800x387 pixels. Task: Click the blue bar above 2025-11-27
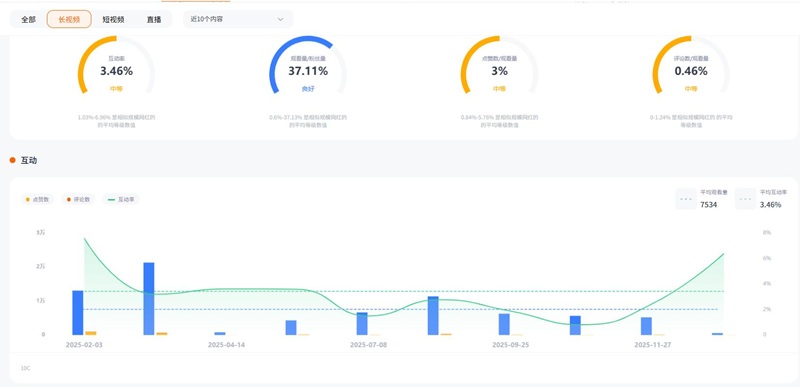point(646,326)
